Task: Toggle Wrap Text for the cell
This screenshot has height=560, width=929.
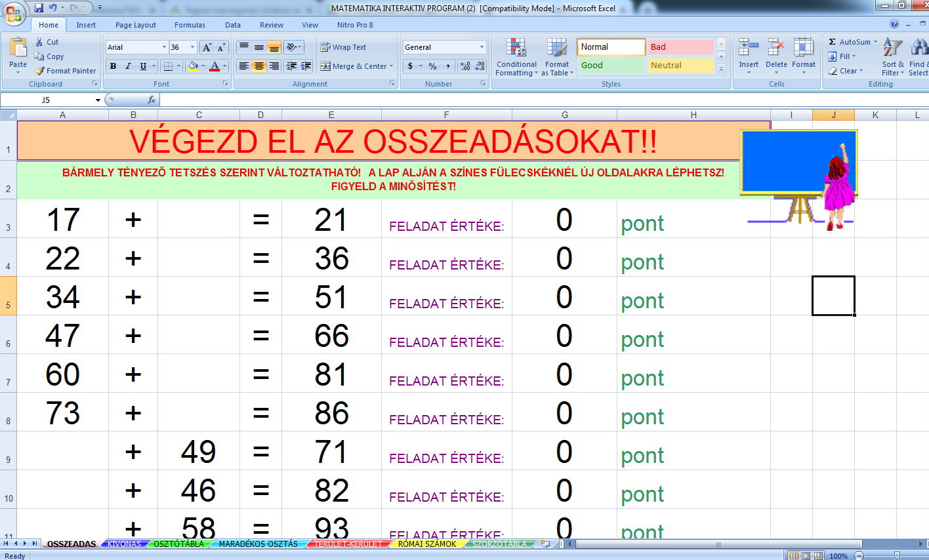Action: coord(343,47)
